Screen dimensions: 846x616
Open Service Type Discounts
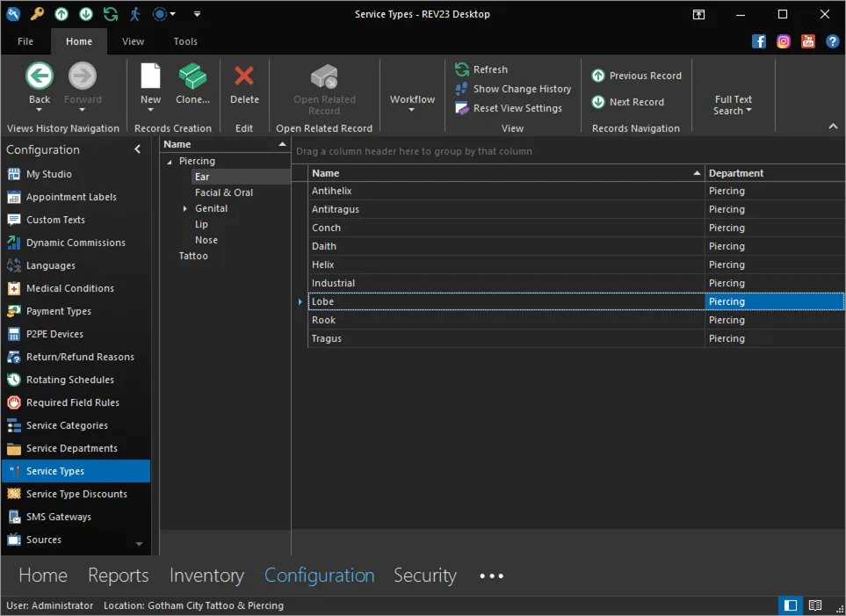(x=76, y=494)
